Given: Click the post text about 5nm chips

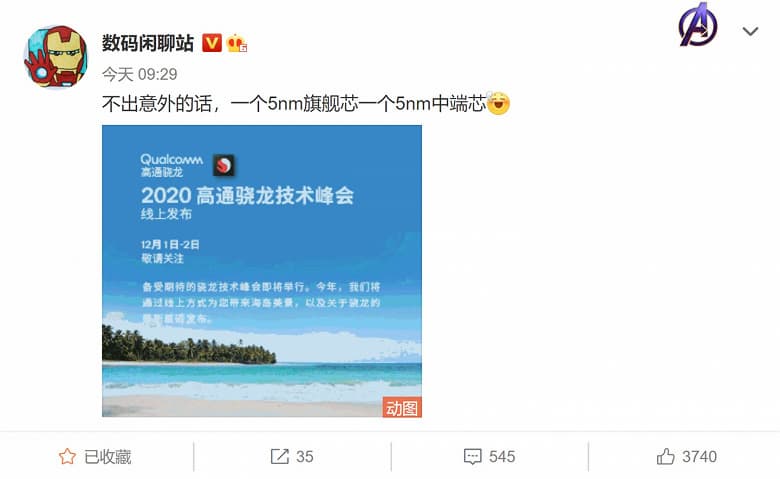Looking at the screenshot, I should (x=293, y=104).
